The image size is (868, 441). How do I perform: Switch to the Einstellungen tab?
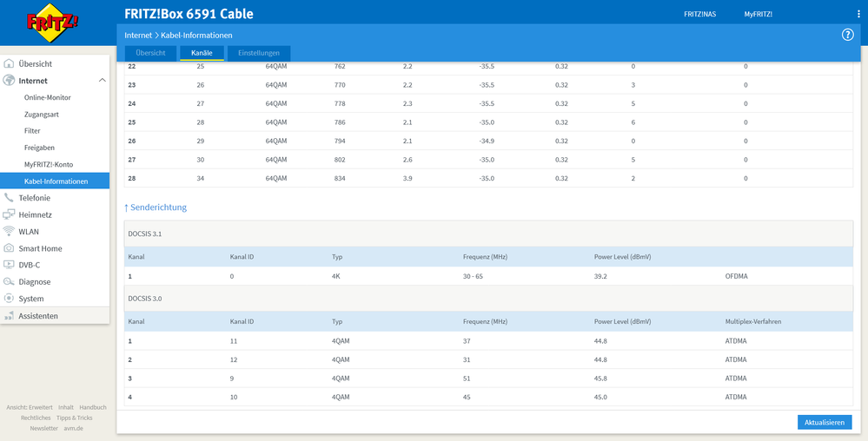pos(259,53)
